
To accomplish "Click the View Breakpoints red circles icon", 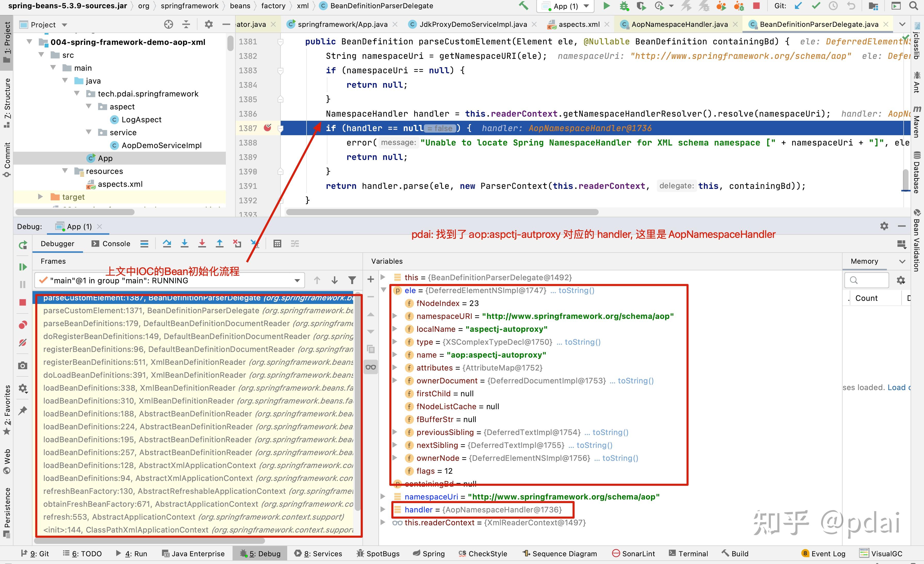I will click(22, 325).
